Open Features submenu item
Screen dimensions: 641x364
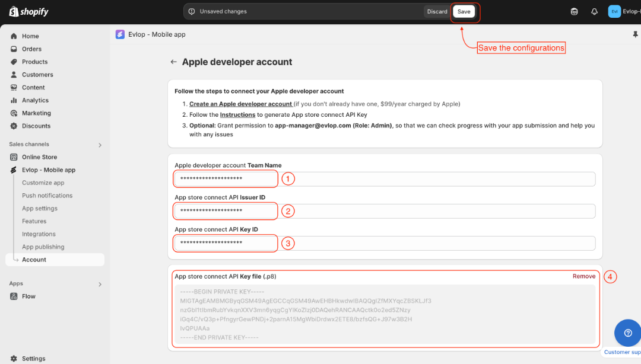(x=34, y=221)
